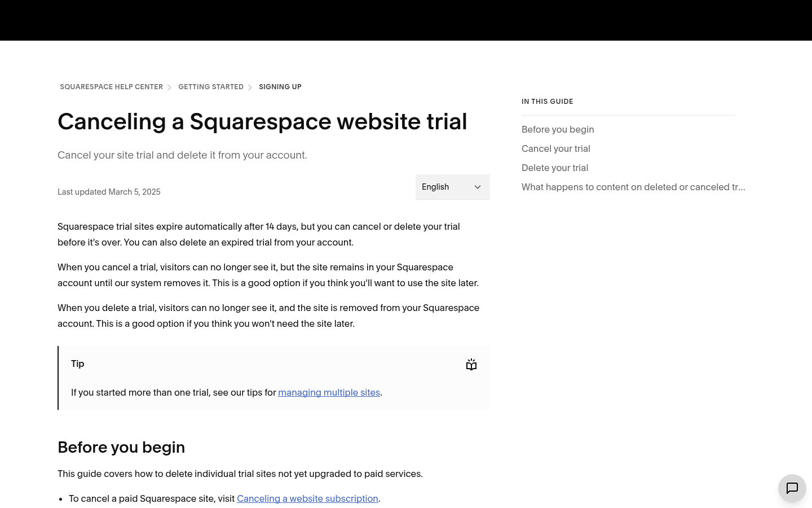Click the Last updated March 5, 2025 text
Image resolution: width=812 pixels, height=508 pixels.
(x=109, y=192)
